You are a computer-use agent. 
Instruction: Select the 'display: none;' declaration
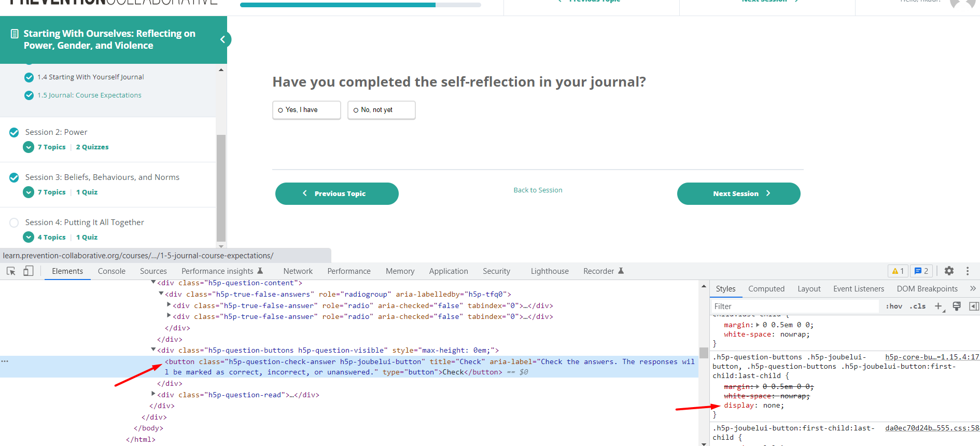[754, 406]
